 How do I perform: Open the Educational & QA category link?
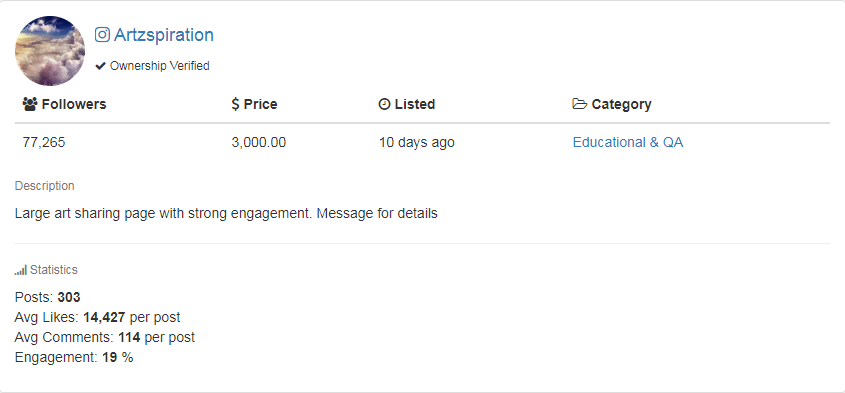pos(628,142)
